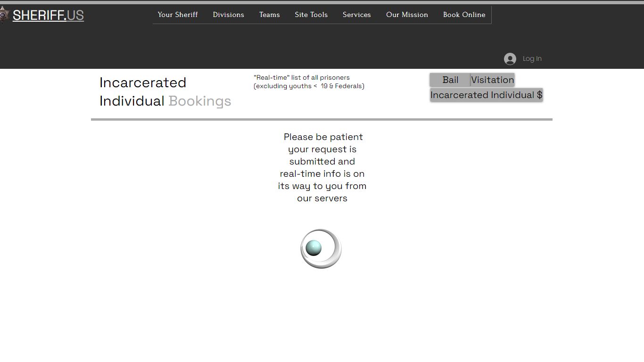Open the Visitation button

click(x=492, y=80)
